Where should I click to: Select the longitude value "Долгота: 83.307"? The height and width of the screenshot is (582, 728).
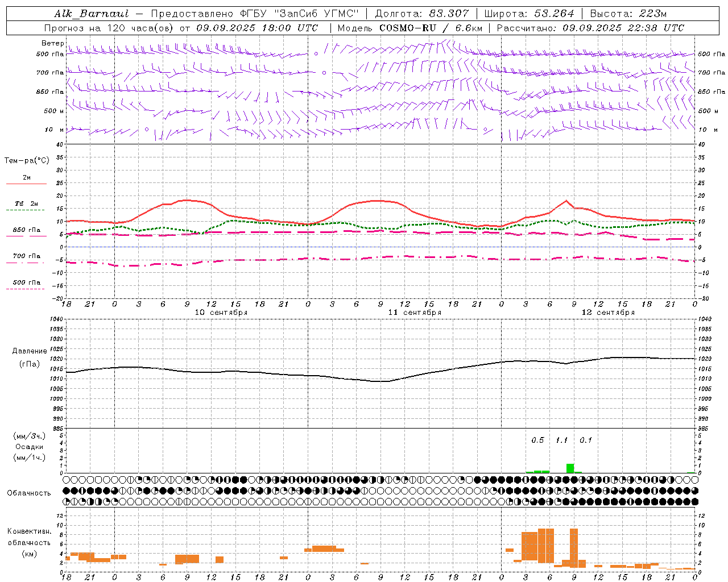pyautogui.click(x=423, y=14)
